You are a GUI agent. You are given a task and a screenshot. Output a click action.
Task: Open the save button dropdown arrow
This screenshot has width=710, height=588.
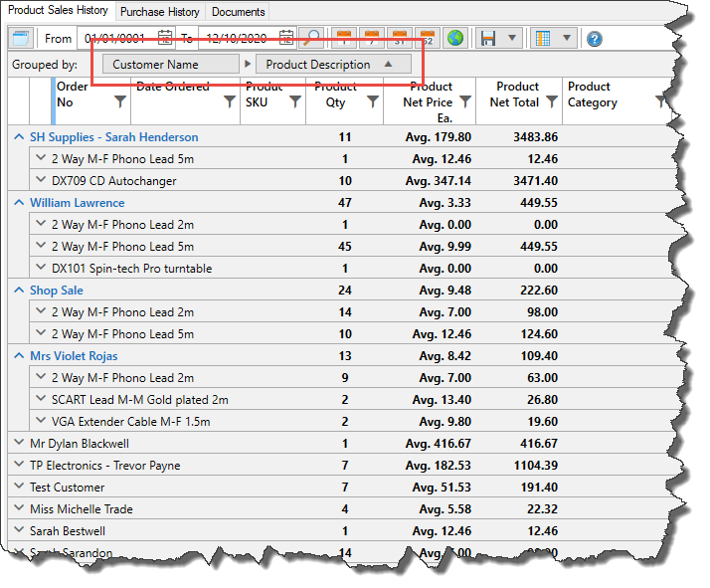pos(512,39)
